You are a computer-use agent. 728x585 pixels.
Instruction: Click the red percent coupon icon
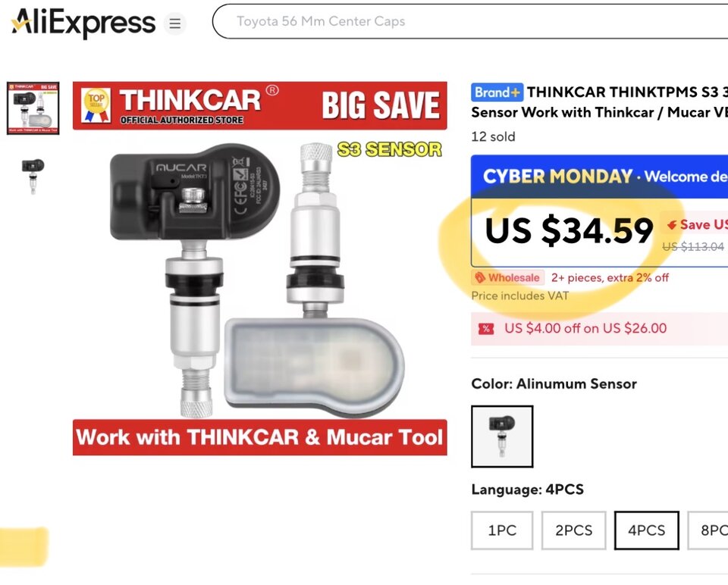(485, 329)
